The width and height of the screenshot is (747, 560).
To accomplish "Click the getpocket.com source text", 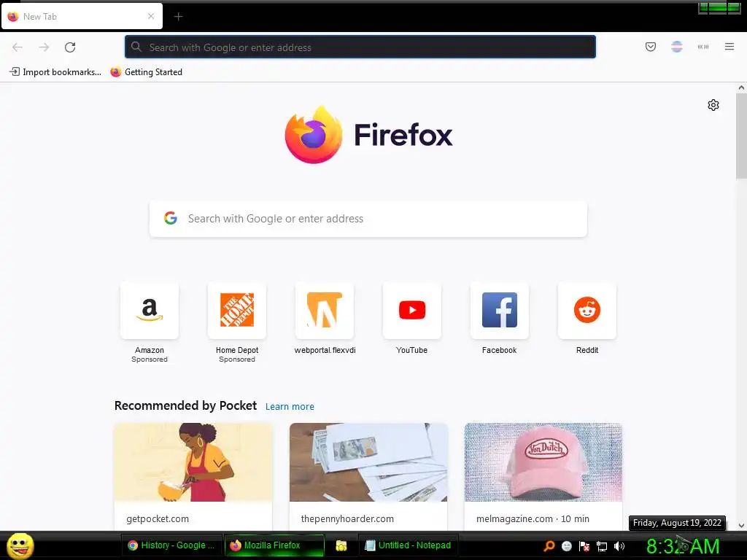I will coord(158,519).
